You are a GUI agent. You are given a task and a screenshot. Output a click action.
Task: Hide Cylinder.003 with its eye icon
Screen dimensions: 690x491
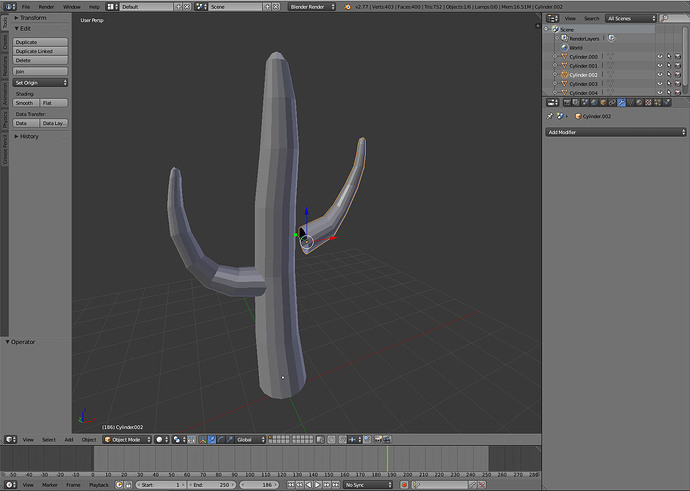point(660,84)
